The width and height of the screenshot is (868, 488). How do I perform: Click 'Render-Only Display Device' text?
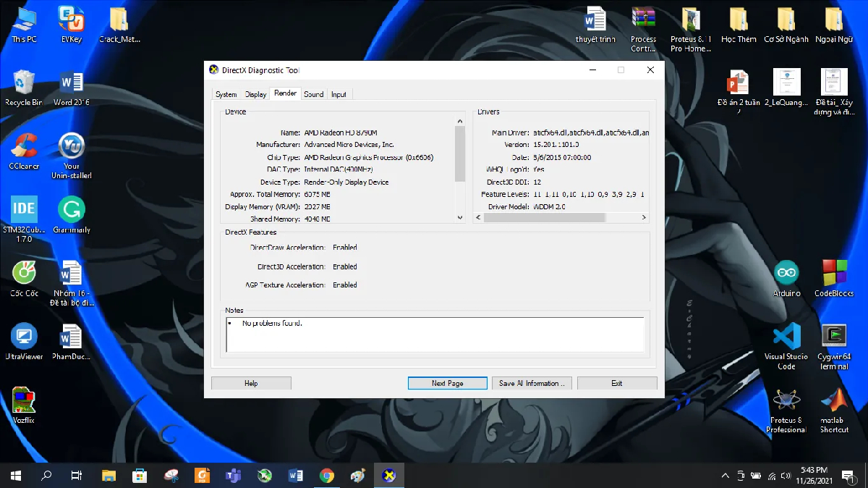click(346, 182)
